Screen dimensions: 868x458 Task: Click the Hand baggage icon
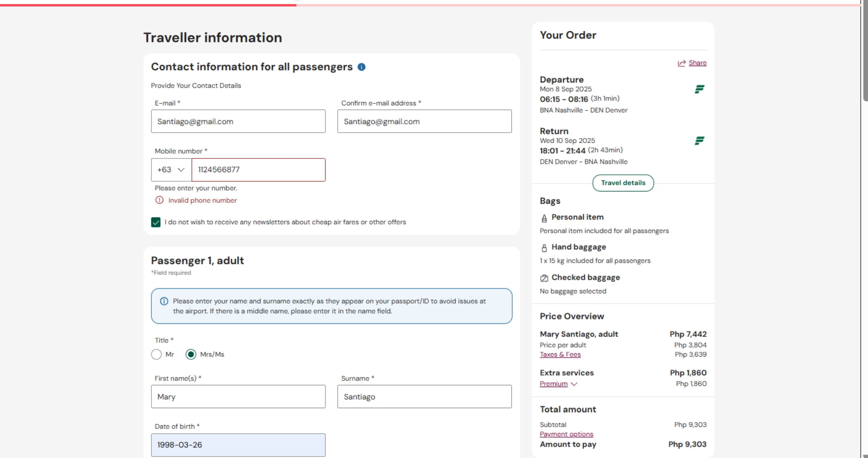coord(544,248)
